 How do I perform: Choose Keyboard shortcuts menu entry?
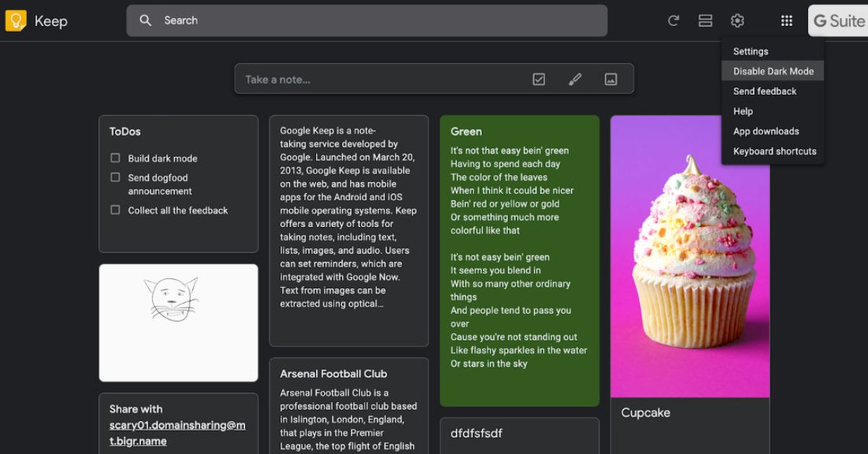click(774, 151)
